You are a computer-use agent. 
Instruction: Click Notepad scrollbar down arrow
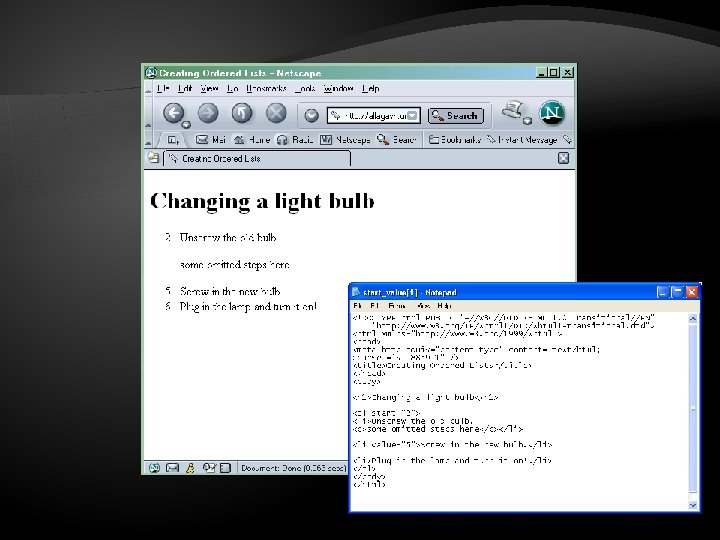coord(693,505)
